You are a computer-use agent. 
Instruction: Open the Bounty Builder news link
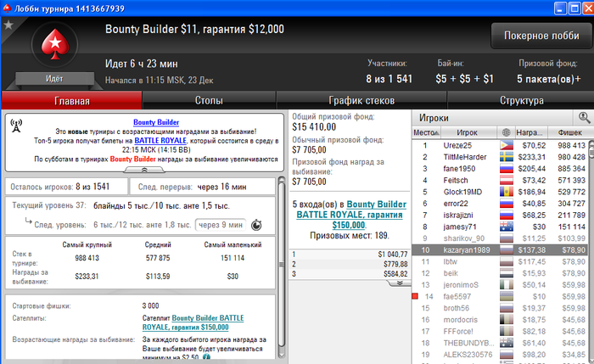coord(156,122)
